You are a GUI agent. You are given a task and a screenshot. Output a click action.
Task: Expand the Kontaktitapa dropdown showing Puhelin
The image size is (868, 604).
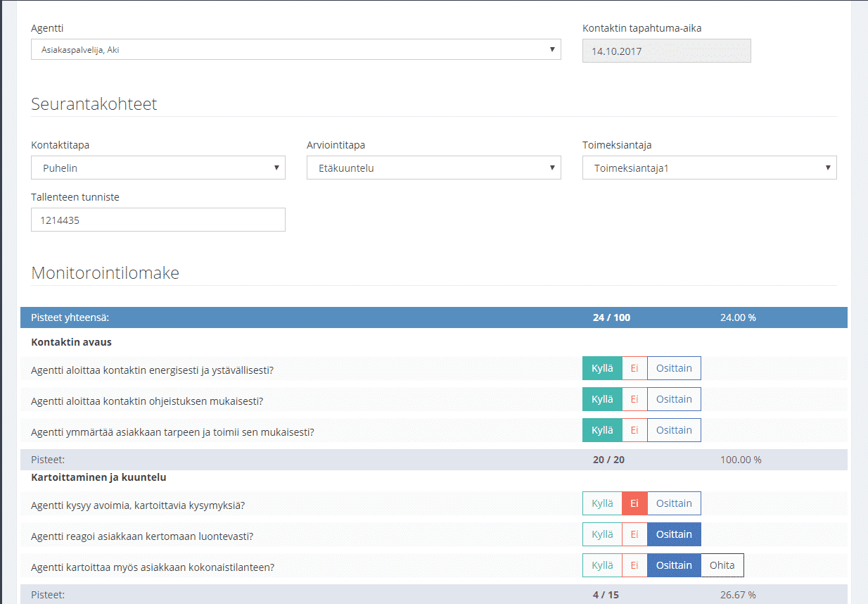click(158, 168)
